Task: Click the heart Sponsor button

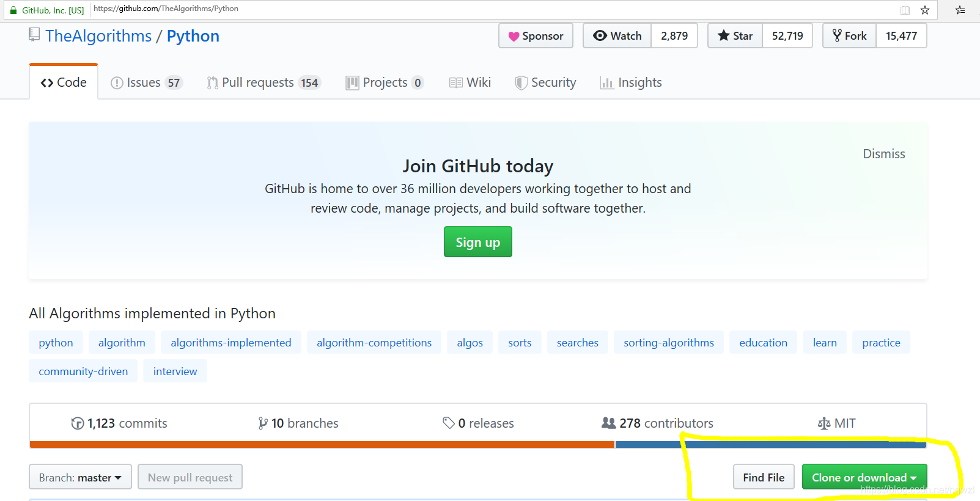Action: (536, 36)
